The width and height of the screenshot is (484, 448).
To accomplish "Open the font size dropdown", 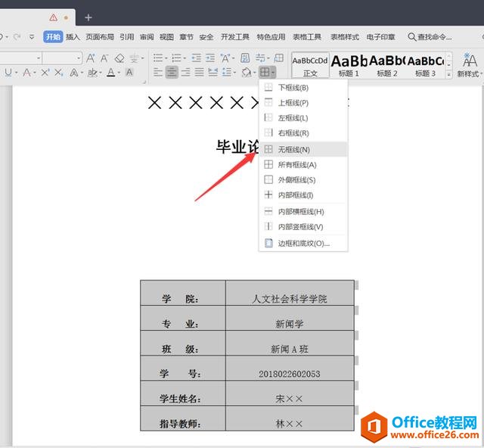I will click(x=79, y=58).
